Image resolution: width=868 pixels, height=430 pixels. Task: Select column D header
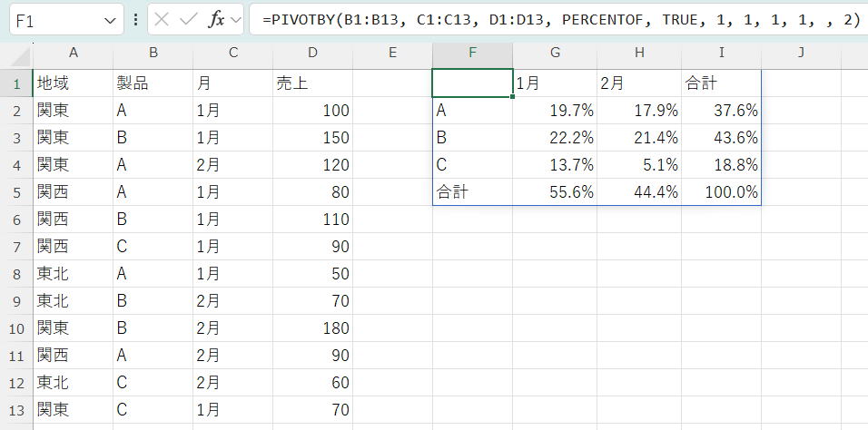click(312, 54)
